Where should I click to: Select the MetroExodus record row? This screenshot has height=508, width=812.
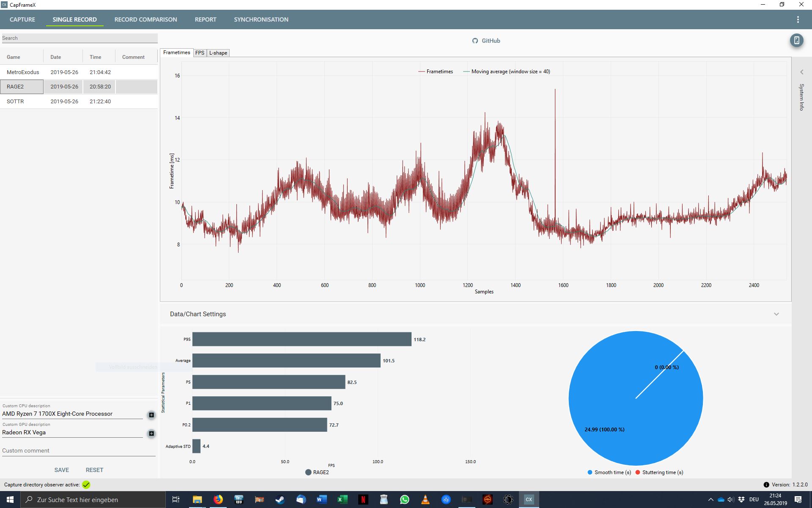pos(79,72)
